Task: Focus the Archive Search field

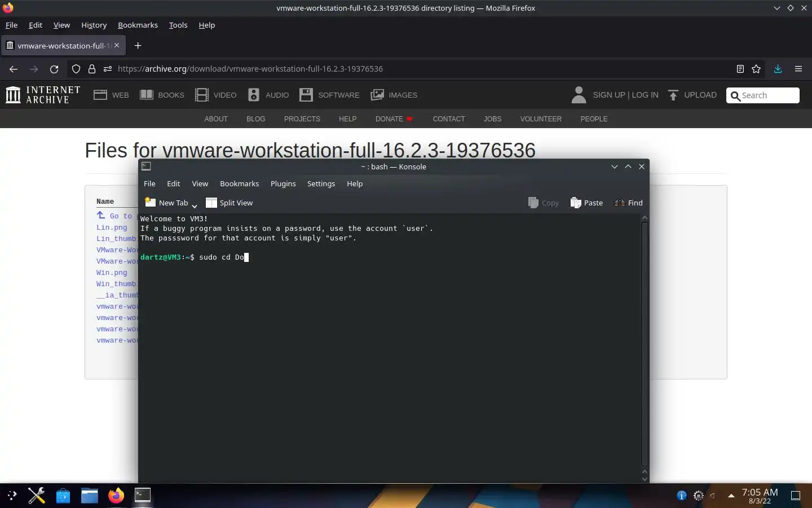Action: click(x=763, y=95)
